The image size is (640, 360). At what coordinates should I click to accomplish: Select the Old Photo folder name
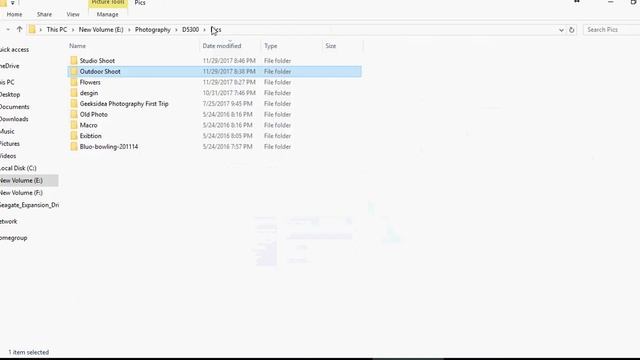pyautogui.click(x=93, y=114)
